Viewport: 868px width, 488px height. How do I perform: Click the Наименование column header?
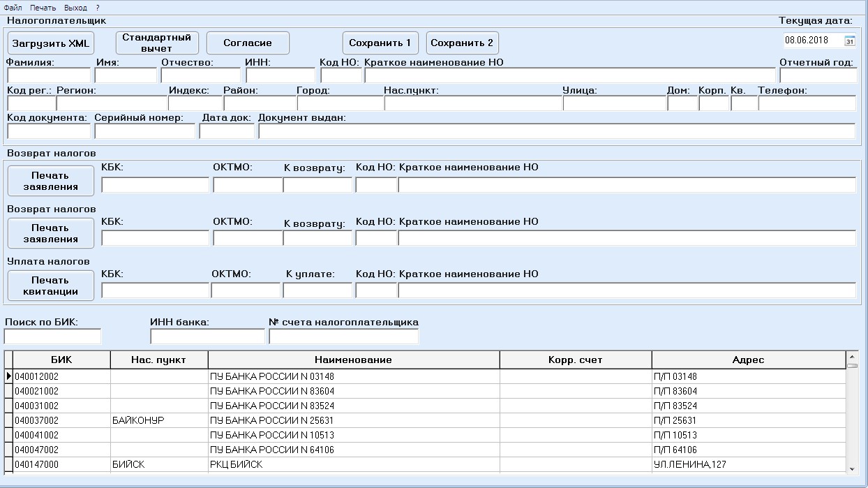tap(354, 360)
